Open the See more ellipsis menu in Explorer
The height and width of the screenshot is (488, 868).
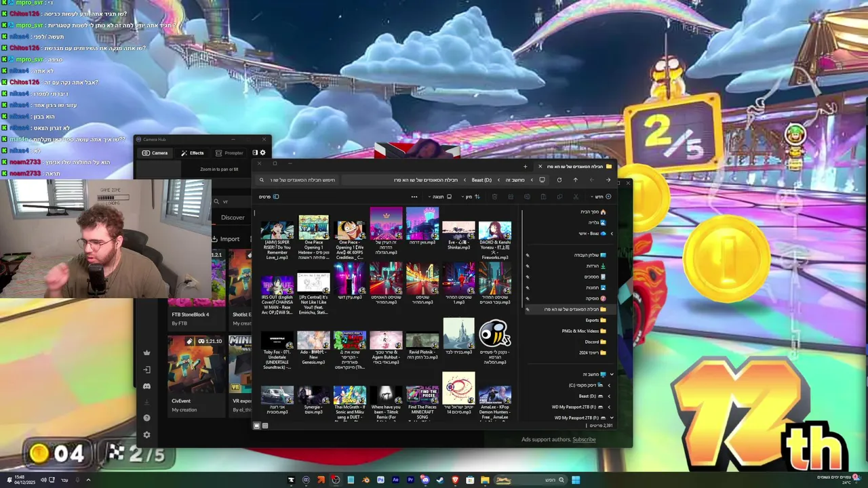[x=414, y=197]
